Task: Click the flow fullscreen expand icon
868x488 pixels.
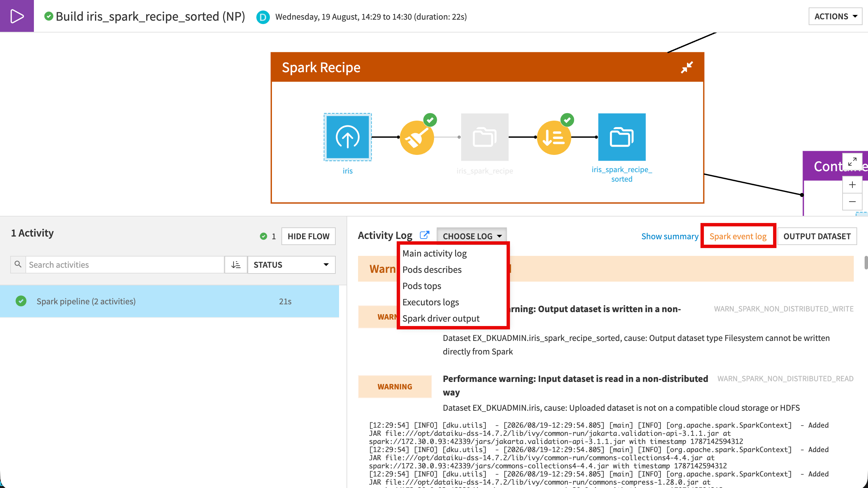Action: [852, 162]
